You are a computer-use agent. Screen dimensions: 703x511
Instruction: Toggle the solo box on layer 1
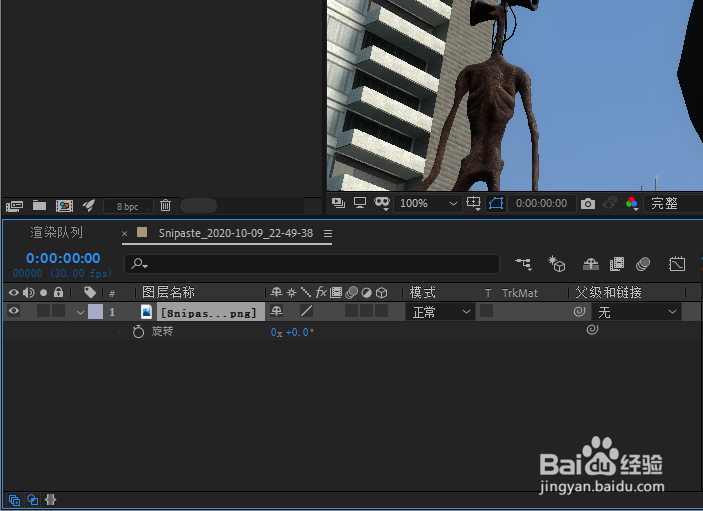click(43, 311)
